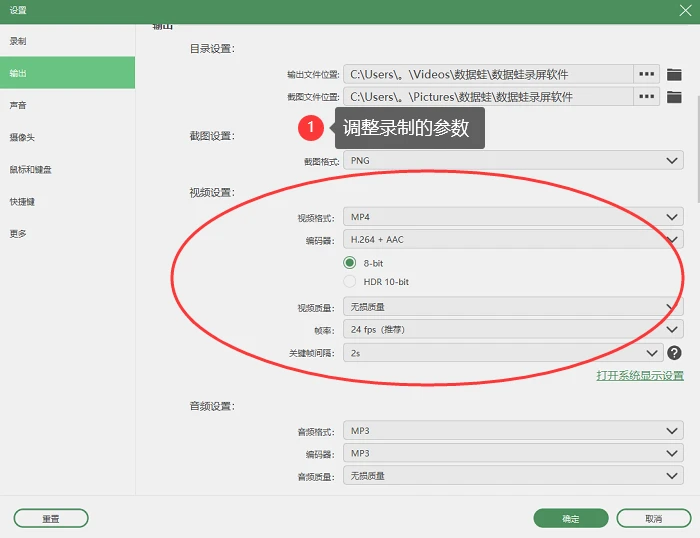Click the green 确定 button

[571, 518]
